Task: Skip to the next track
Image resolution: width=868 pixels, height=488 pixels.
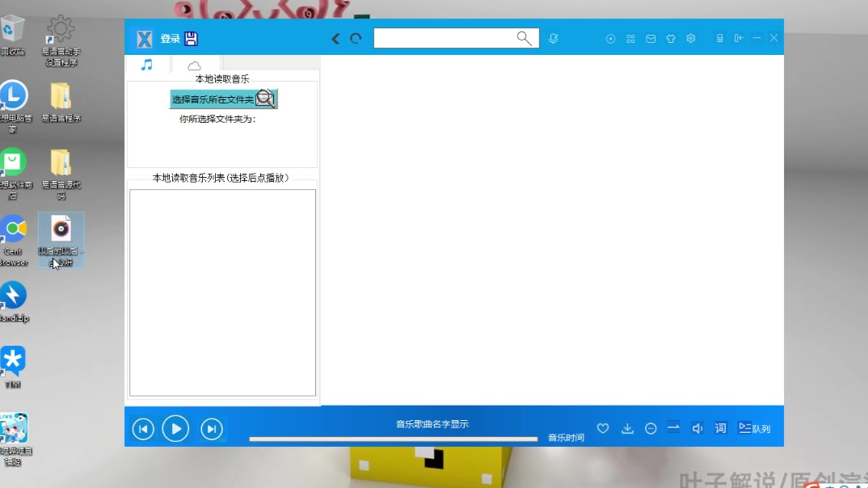Action: pyautogui.click(x=211, y=428)
